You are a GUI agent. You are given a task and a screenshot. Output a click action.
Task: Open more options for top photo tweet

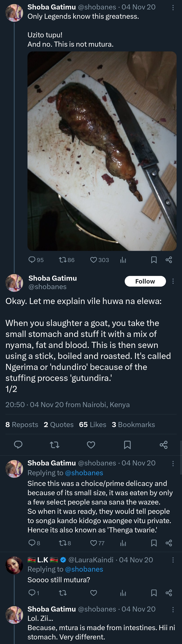173,7
